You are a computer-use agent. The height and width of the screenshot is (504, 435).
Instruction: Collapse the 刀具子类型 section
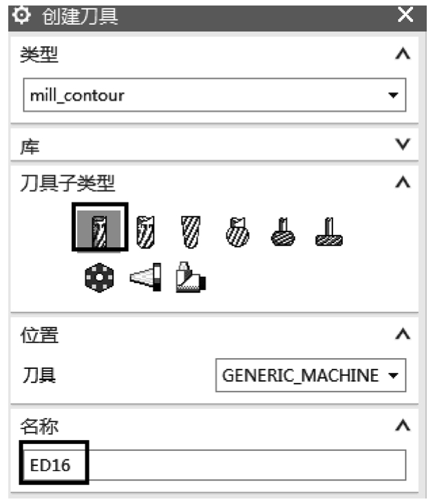[x=403, y=182]
